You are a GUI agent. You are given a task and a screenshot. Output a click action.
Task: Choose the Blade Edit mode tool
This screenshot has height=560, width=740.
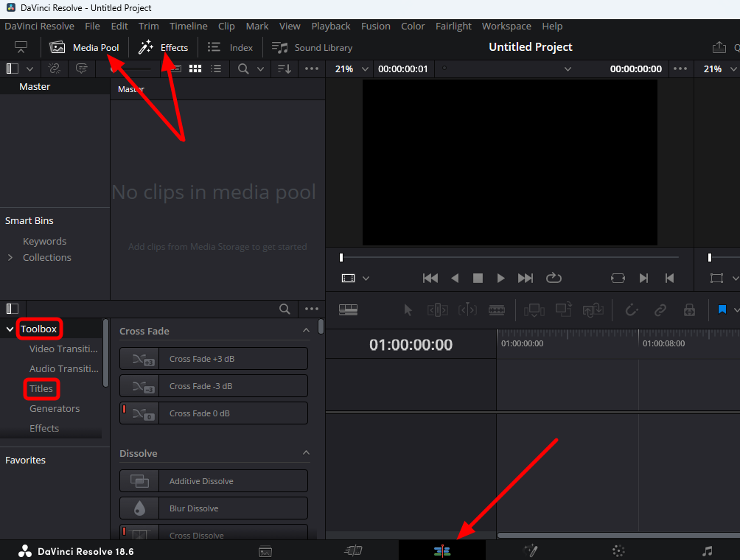pyautogui.click(x=497, y=310)
